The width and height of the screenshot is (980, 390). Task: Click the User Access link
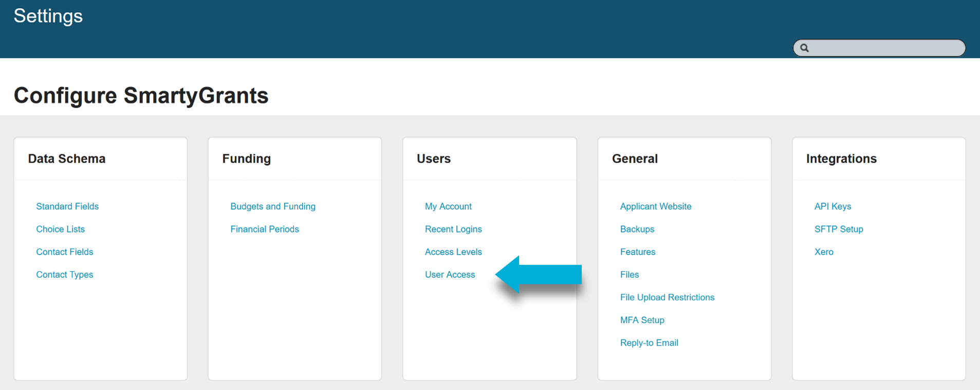coord(450,274)
